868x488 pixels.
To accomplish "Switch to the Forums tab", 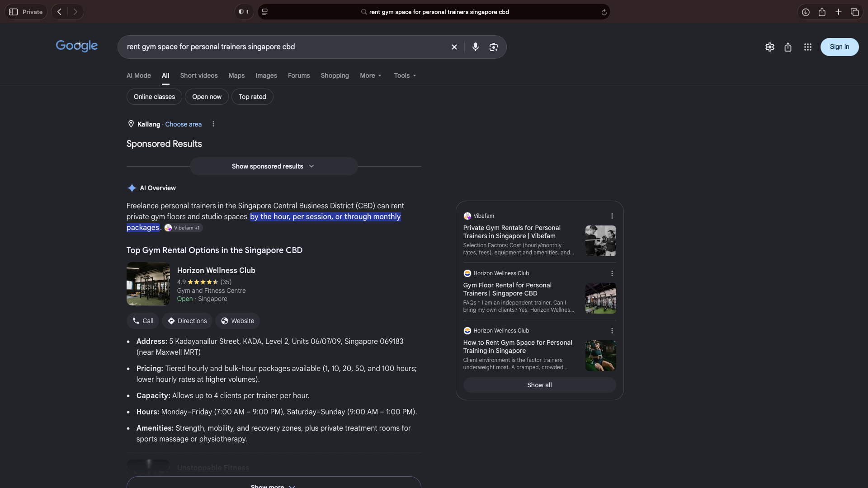I will pos(299,75).
